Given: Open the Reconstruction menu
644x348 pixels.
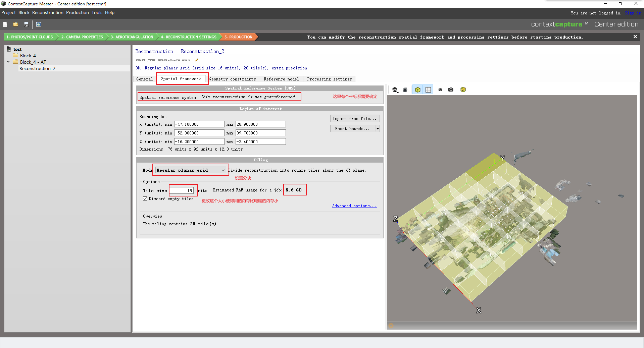Looking at the screenshot, I should [x=48, y=13].
